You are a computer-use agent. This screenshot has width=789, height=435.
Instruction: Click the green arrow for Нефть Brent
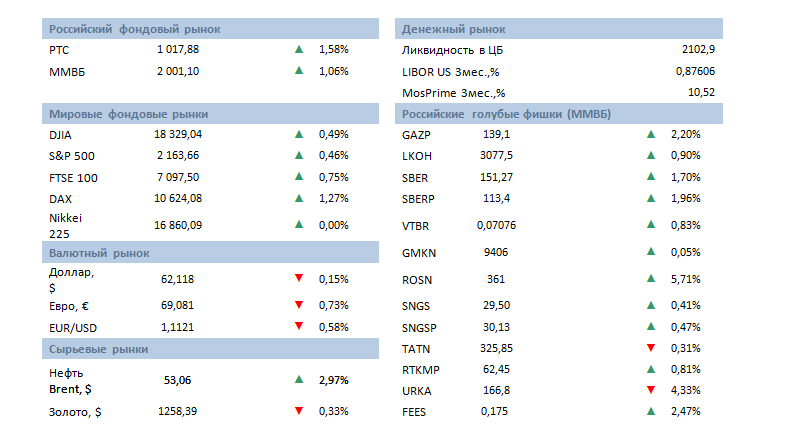point(298,380)
